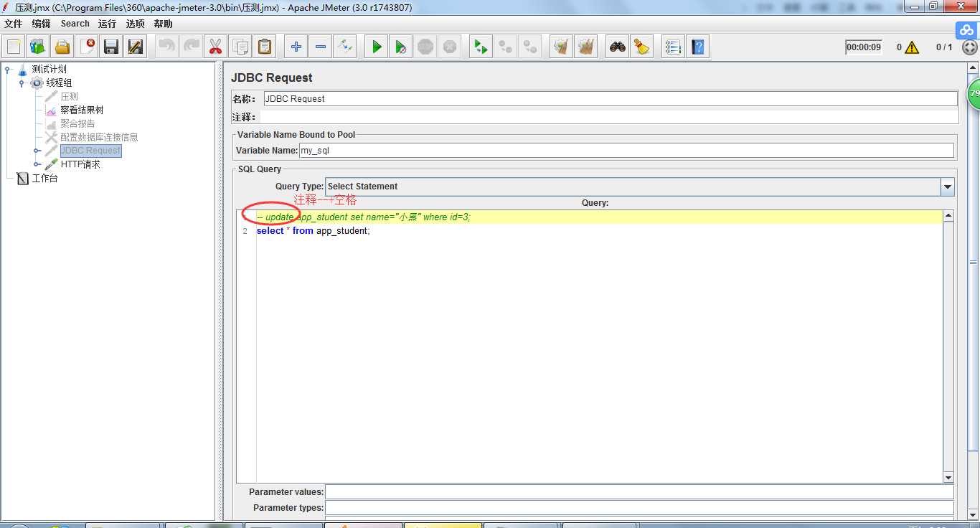The height and width of the screenshot is (528, 980).
Task: Select 线程组 in the tree
Action: click(59, 82)
